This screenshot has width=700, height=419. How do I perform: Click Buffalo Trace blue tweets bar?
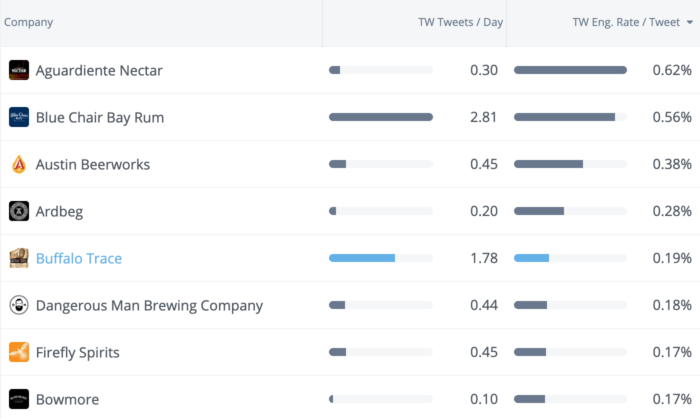362,258
